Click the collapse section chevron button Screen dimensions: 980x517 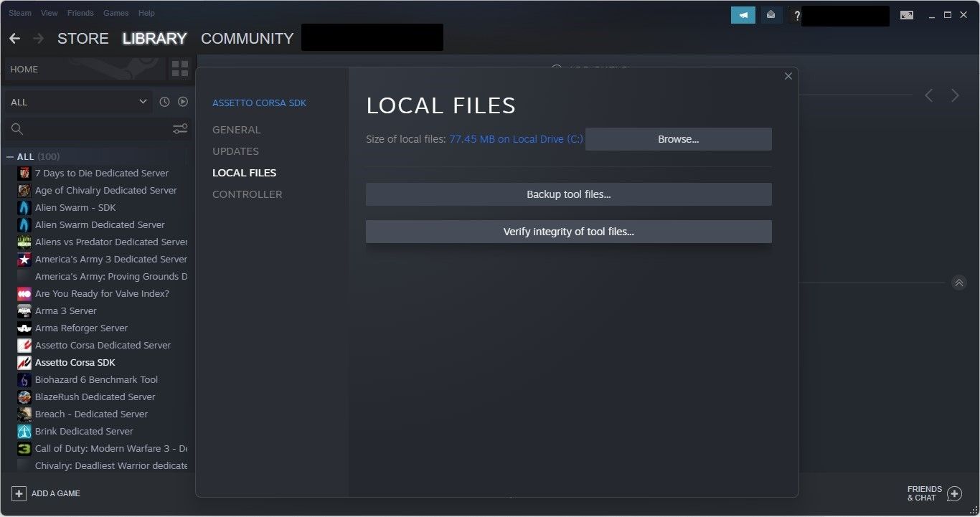tap(959, 283)
